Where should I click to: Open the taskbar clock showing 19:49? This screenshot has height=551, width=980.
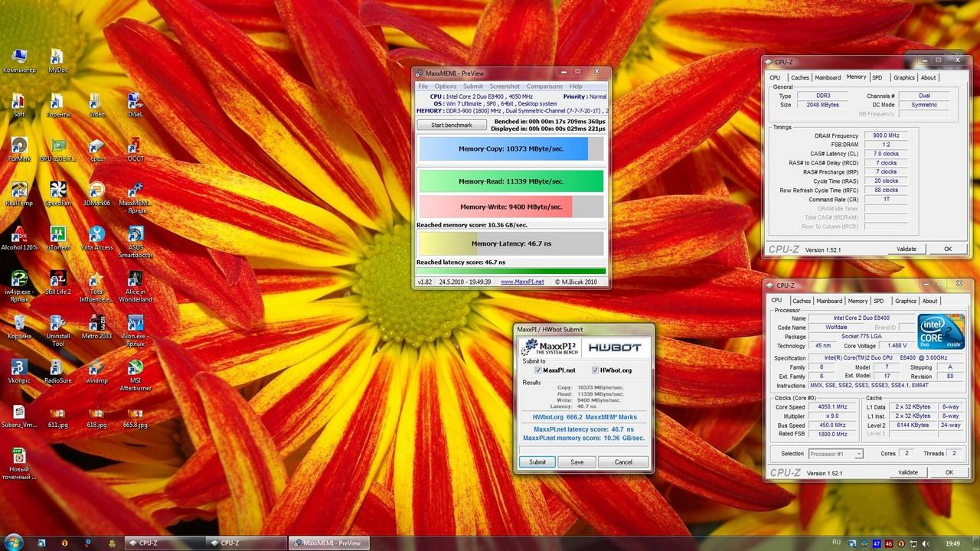[953, 543]
